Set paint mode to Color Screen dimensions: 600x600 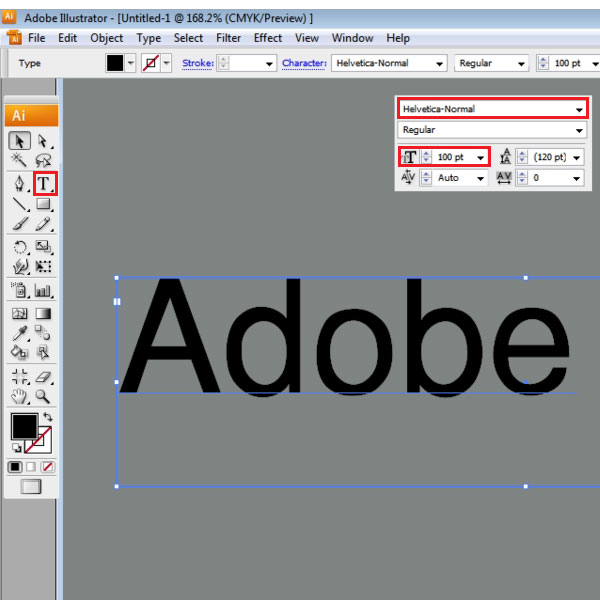pyautogui.click(x=15, y=467)
